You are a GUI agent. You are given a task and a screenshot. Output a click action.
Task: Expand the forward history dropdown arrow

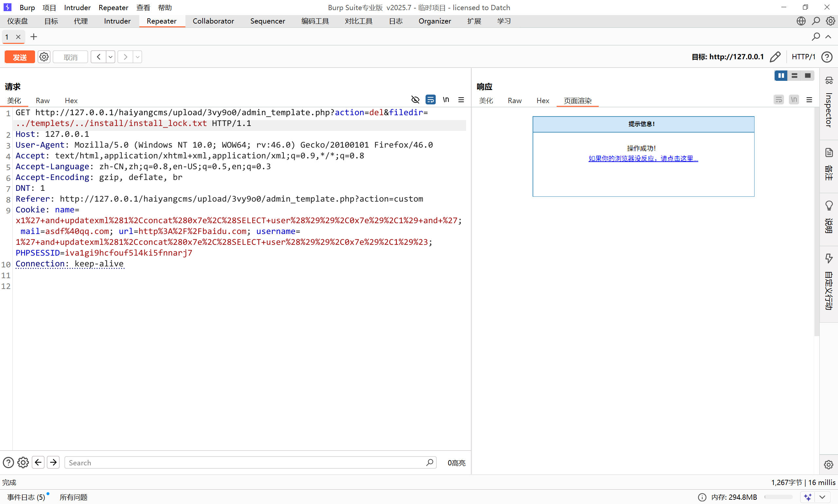click(x=137, y=57)
